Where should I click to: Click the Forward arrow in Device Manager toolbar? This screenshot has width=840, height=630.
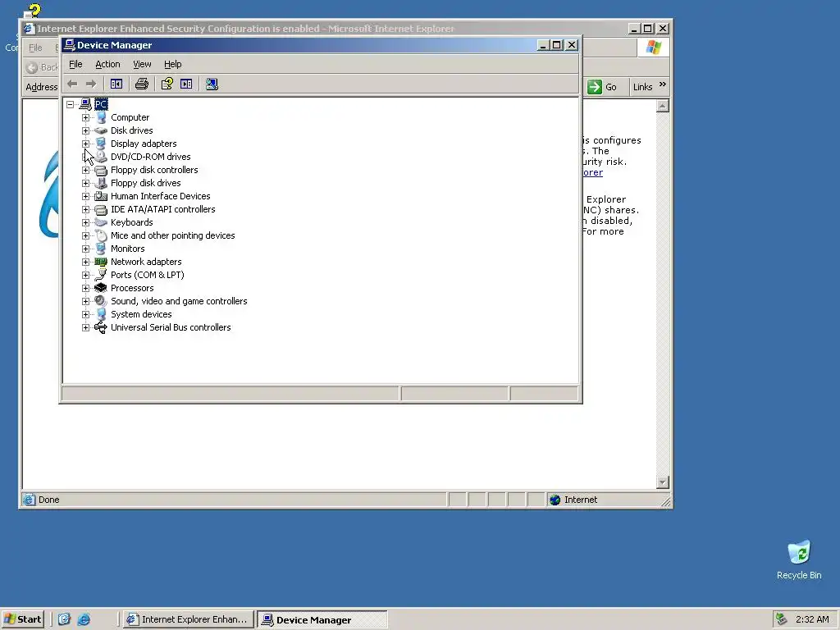tap(91, 84)
